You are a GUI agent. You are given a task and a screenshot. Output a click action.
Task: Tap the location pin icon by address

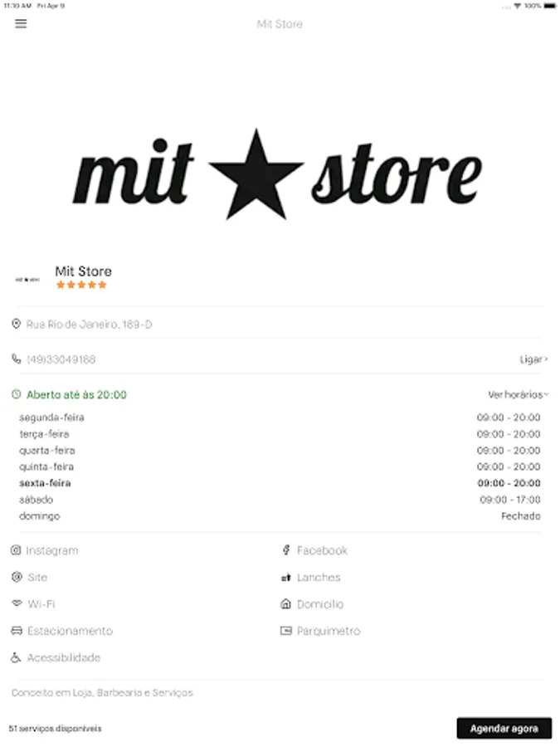(x=17, y=324)
